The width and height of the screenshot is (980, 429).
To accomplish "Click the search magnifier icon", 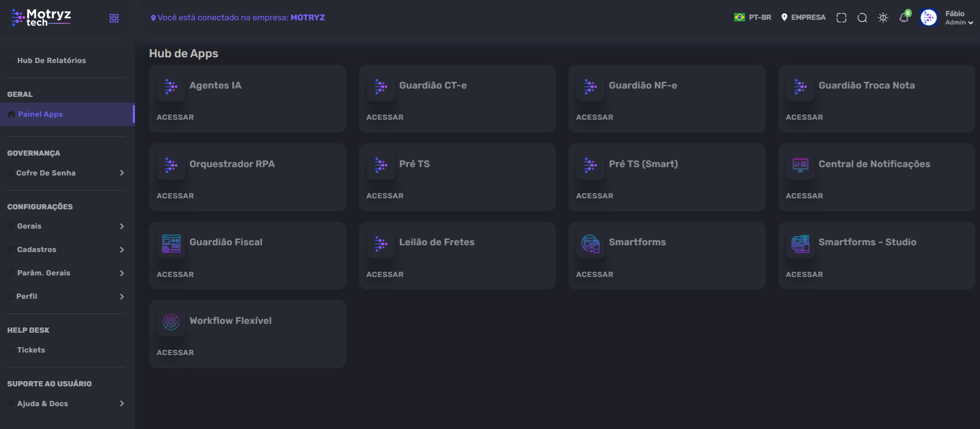I will (x=862, y=18).
